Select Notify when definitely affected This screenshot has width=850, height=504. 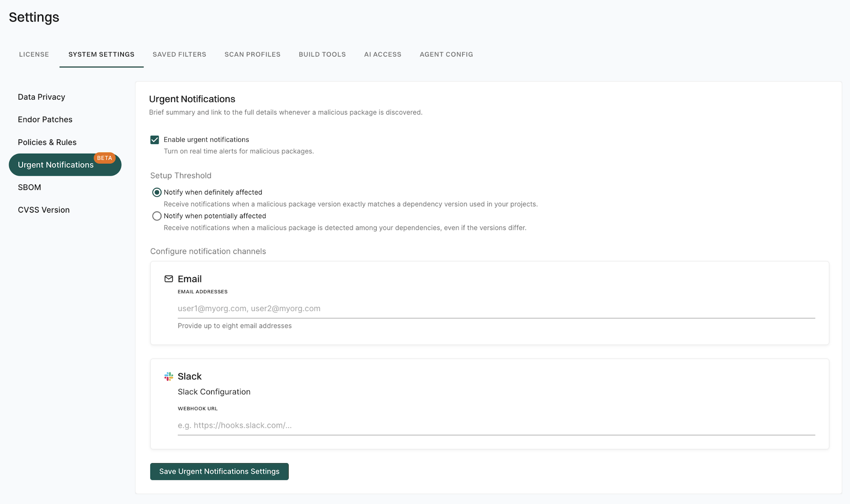click(x=157, y=192)
